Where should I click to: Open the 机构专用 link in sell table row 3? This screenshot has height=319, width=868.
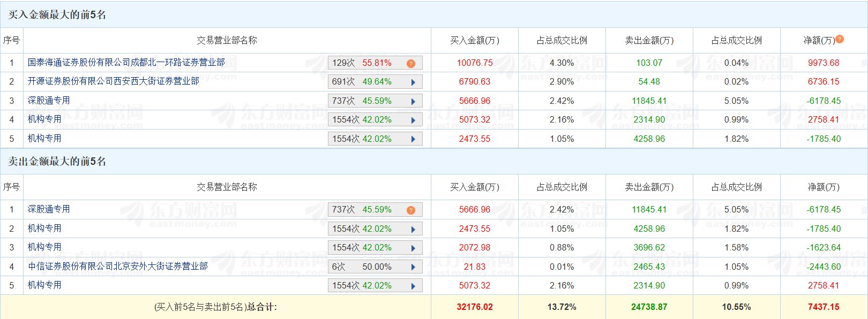tap(44, 247)
